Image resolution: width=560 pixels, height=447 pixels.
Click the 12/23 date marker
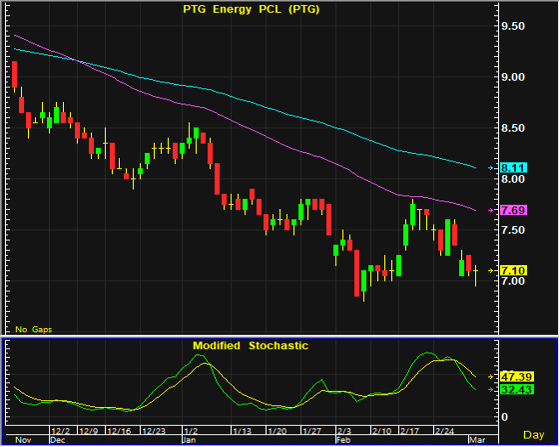click(x=154, y=431)
